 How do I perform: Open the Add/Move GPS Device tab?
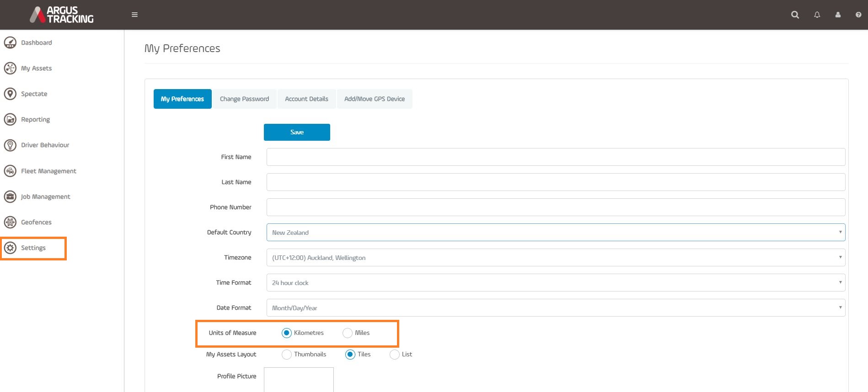tap(374, 99)
